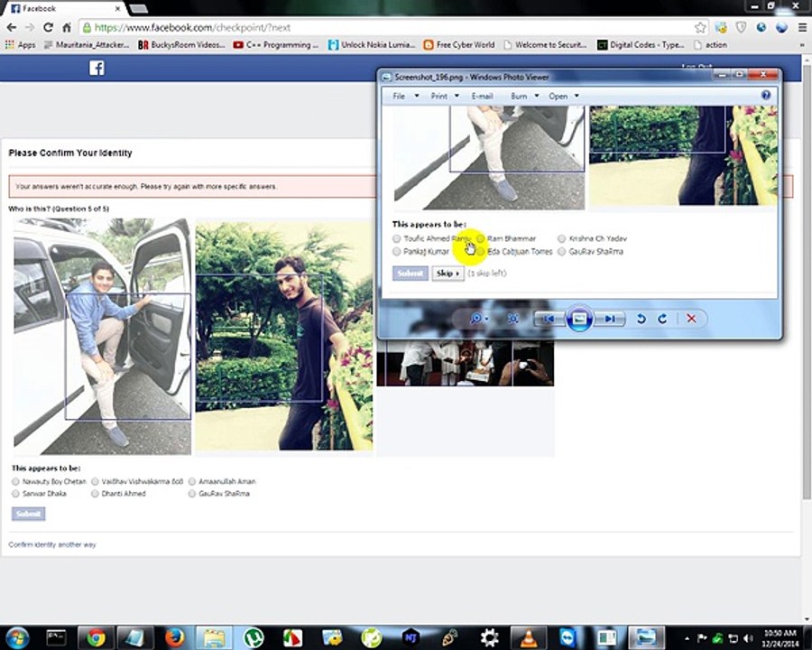Image resolution: width=812 pixels, height=650 pixels.
Task: Click the shield extension icon in Chrome toolbar
Action: [x=741, y=27]
